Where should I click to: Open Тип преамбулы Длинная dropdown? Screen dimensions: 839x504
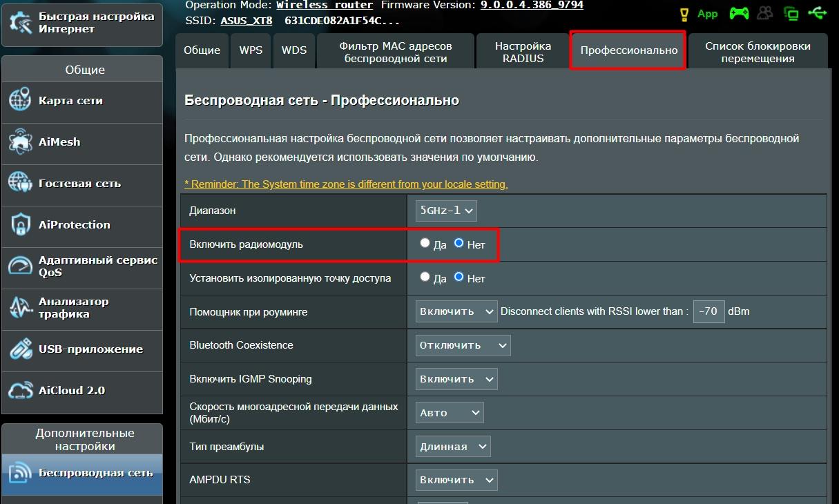453,447
